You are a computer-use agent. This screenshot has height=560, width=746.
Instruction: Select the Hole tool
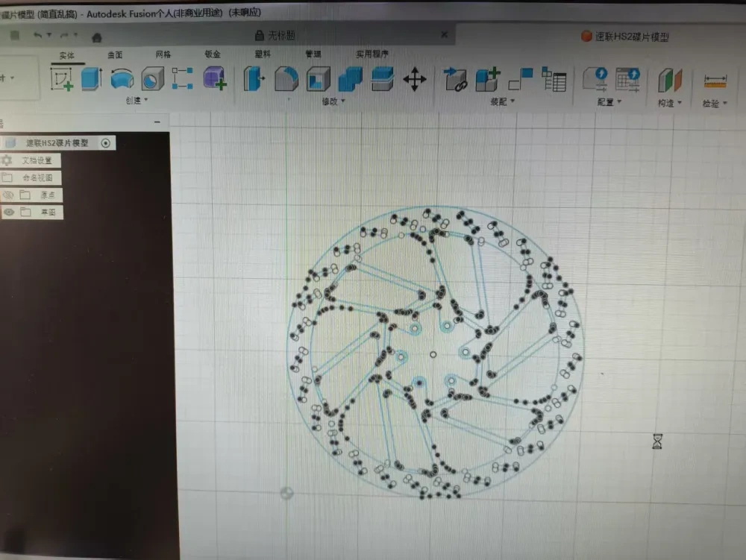coord(152,79)
